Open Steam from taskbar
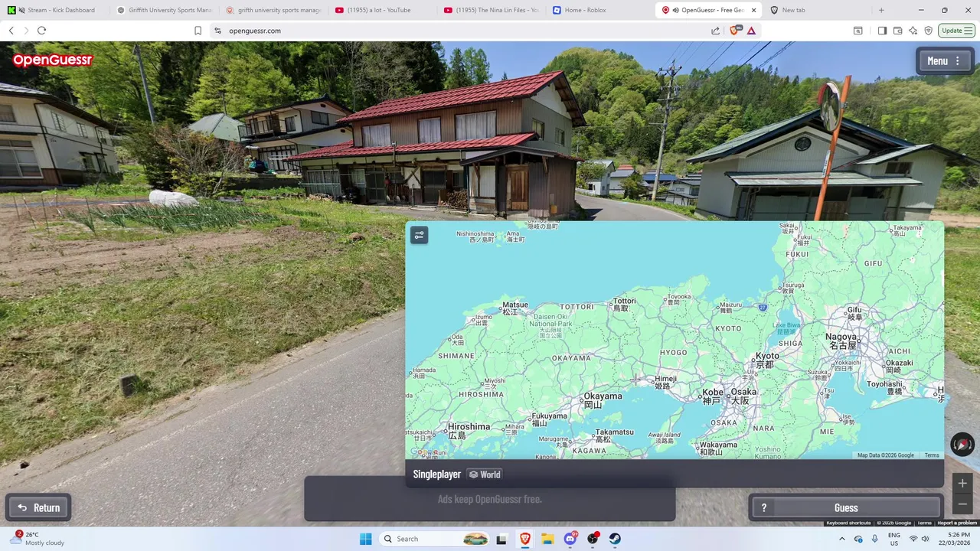This screenshot has width=980, height=551. click(x=615, y=539)
